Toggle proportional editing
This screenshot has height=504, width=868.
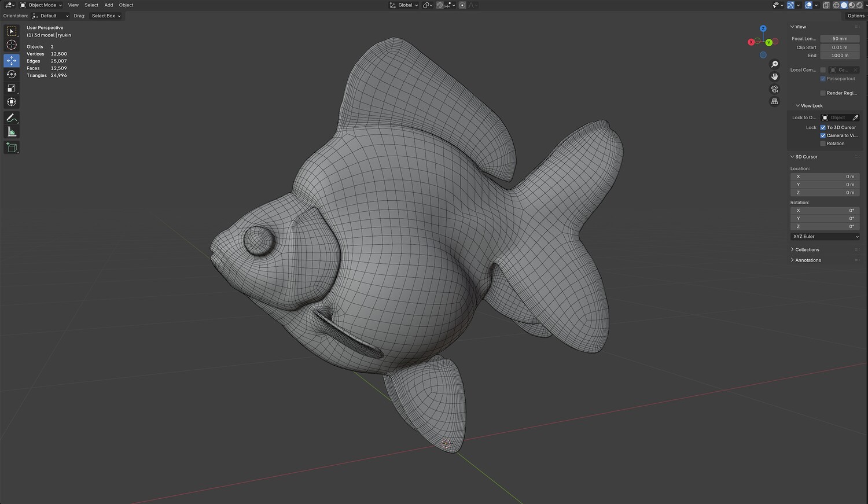[462, 5]
